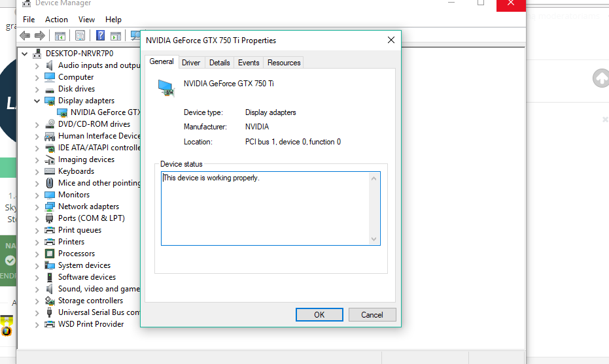The height and width of the screenshot is (364, 609).
Task: Click the Ports (COM & LPT) icon
Action: click(49, 218)
